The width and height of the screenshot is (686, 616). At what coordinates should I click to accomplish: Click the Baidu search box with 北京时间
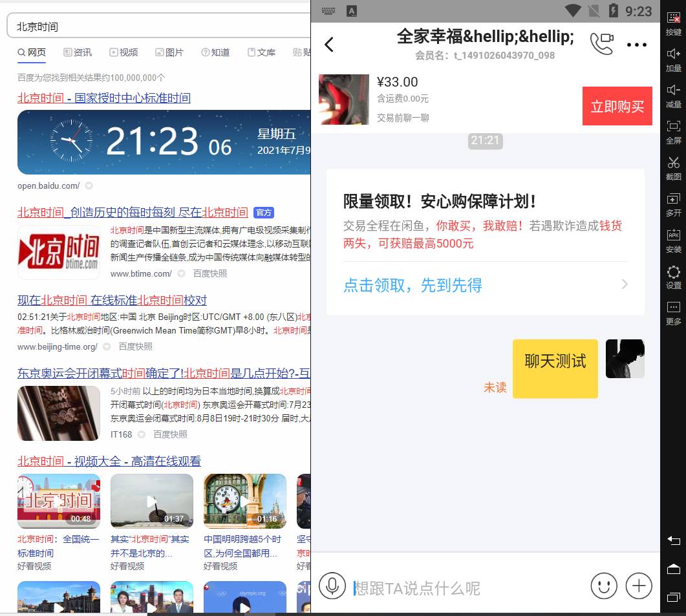[x=155, y=27]
